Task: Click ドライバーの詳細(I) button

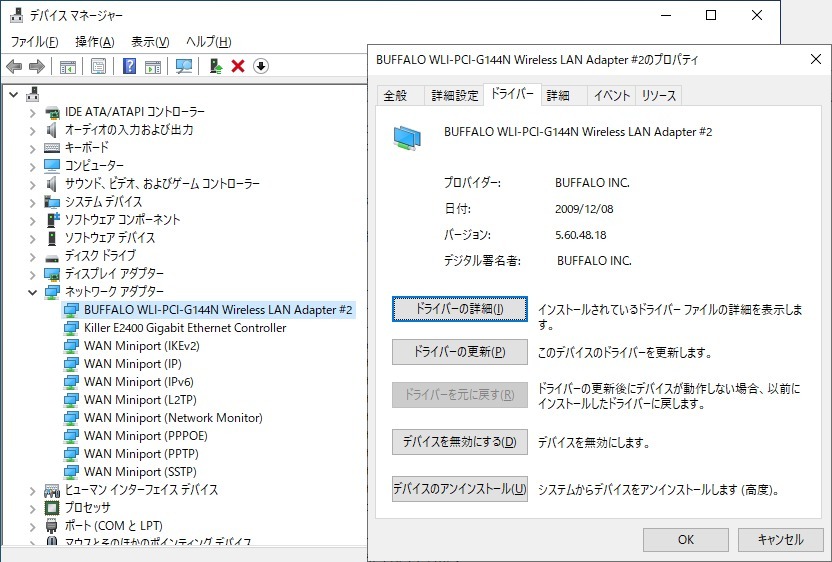Action: [x=460, y=309]
